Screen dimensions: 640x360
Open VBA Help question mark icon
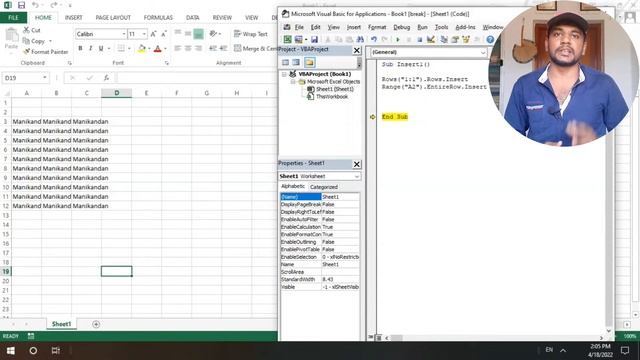(x=490, y=39)
